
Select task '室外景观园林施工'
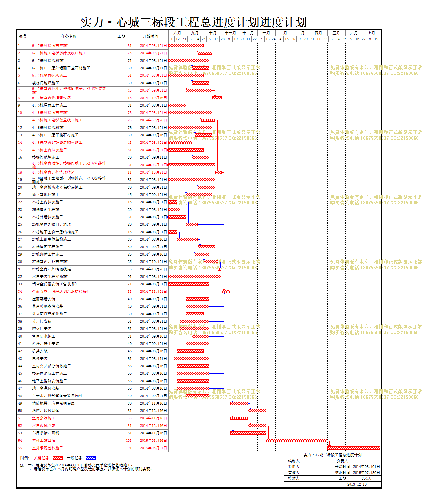[47, 448]
